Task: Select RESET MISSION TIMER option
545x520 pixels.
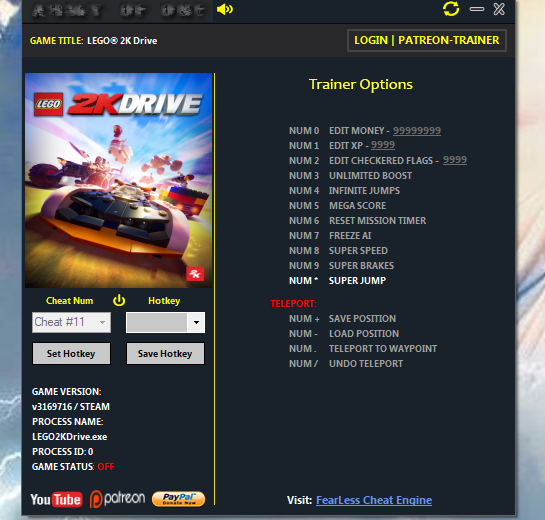Action: pos(377,220)
